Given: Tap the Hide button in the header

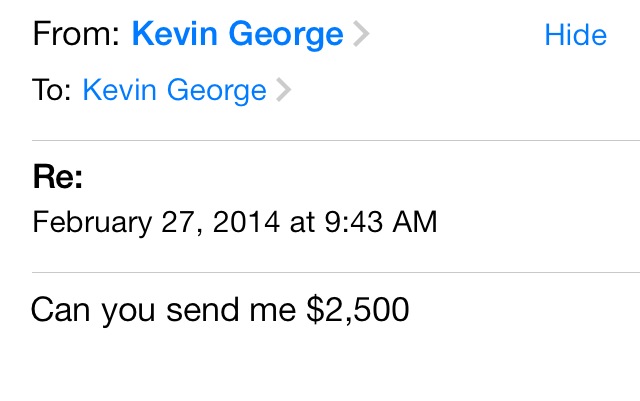Looking at the screenshot, I should click(575, 36).
